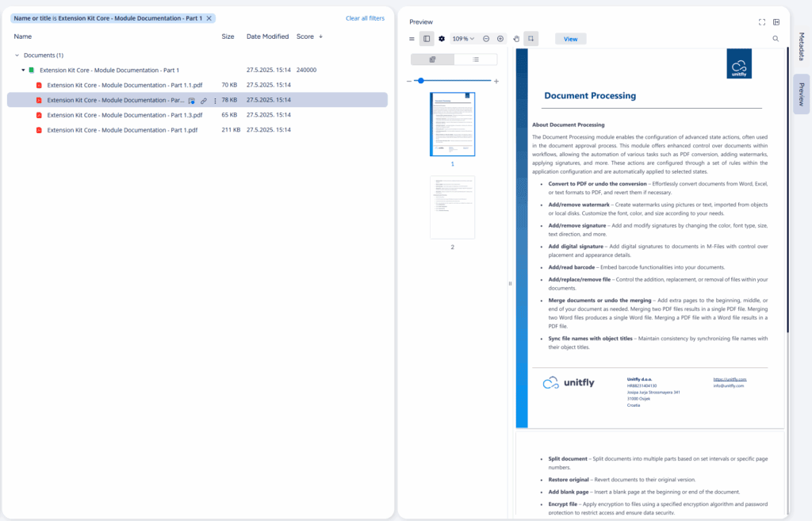Collapse Extension Kit Core Part 1 document

[23, 71]
